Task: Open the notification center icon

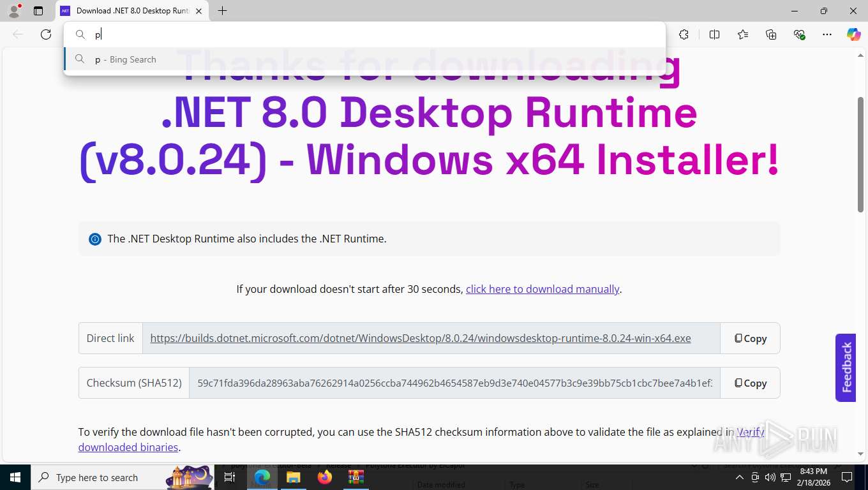Action: click(847, 477)
